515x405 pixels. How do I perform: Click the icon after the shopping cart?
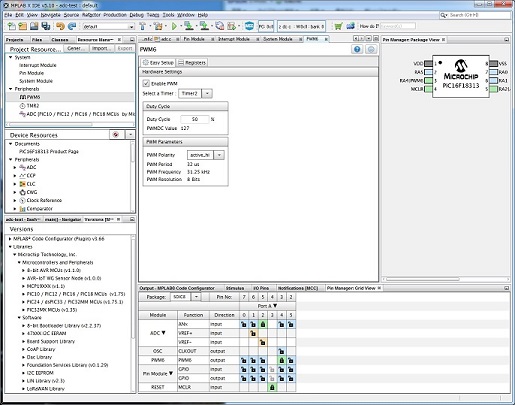tap(350, 26)
